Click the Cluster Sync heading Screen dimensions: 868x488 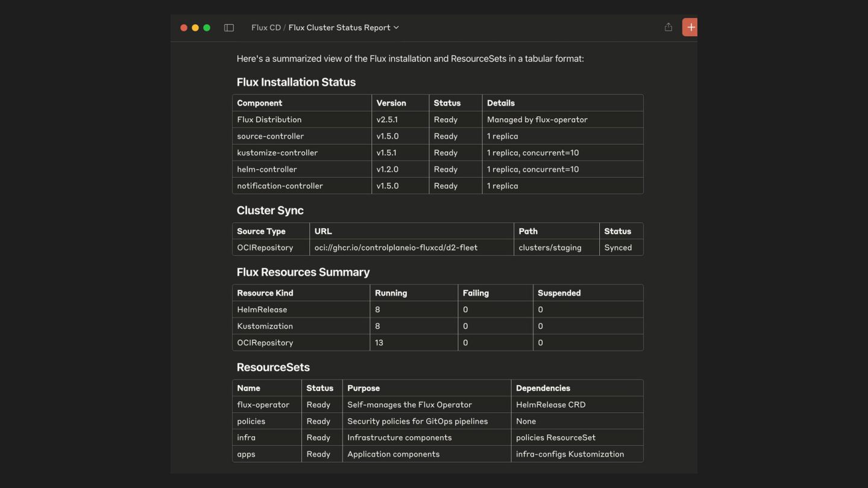point(270,210)
